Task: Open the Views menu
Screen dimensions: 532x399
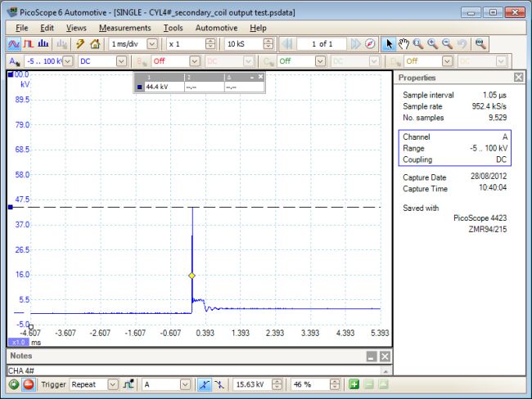Action: pyautogui.click(x=76, y=28)
